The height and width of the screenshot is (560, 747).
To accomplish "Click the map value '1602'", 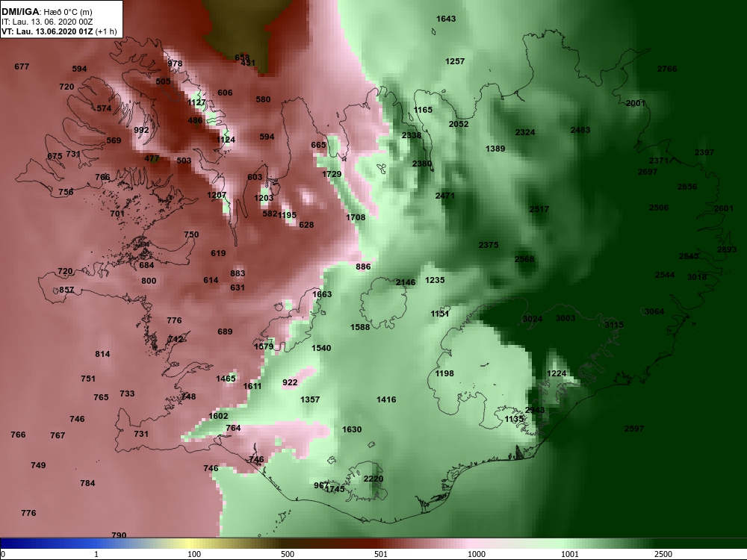I will pos(218,416).
